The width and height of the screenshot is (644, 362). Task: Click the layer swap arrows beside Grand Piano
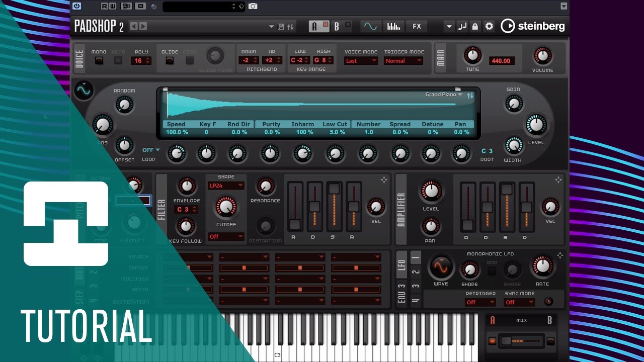coord(470,96)
